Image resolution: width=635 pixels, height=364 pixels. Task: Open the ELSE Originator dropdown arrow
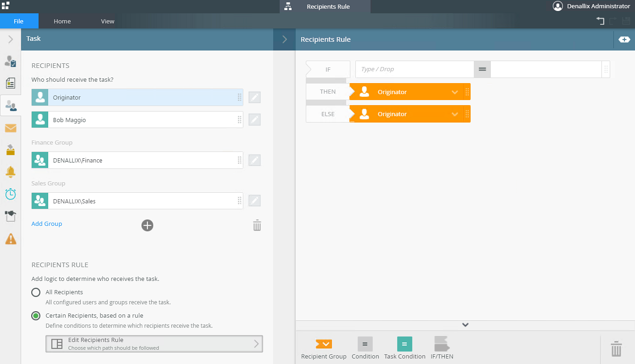[x=455, y=114]
